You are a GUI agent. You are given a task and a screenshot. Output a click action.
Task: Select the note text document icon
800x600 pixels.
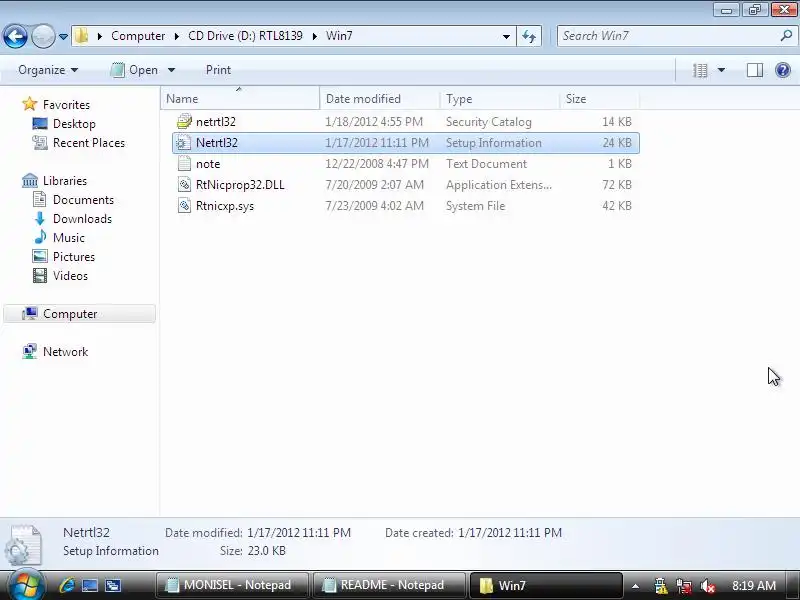click(x=184, y=164)
